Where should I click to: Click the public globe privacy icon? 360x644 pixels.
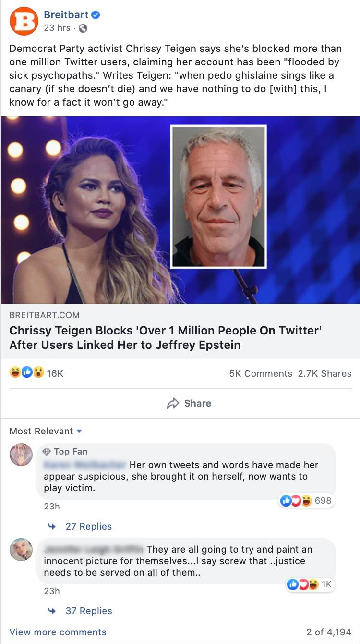pyautogui.click(x=83, y=28)
